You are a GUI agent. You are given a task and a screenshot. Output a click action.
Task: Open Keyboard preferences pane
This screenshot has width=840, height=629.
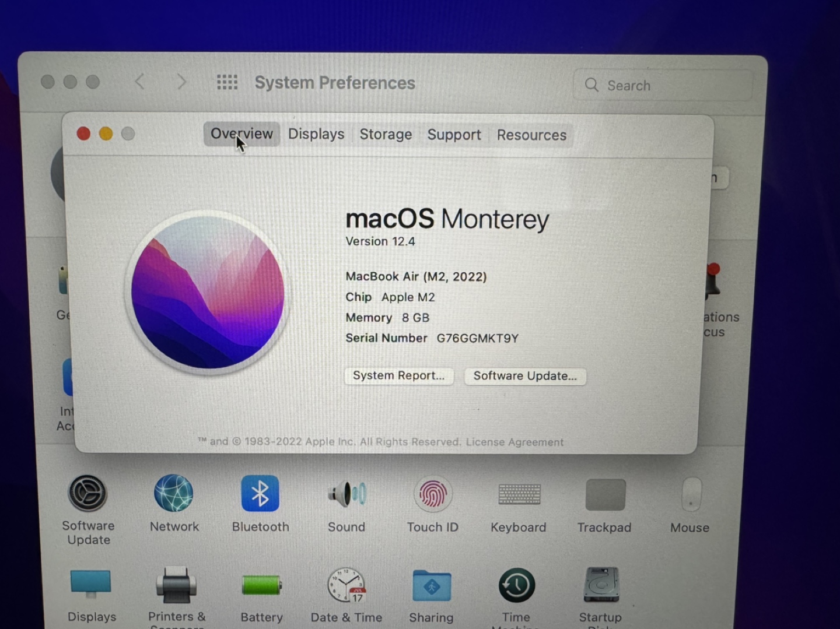coord(519,494)
